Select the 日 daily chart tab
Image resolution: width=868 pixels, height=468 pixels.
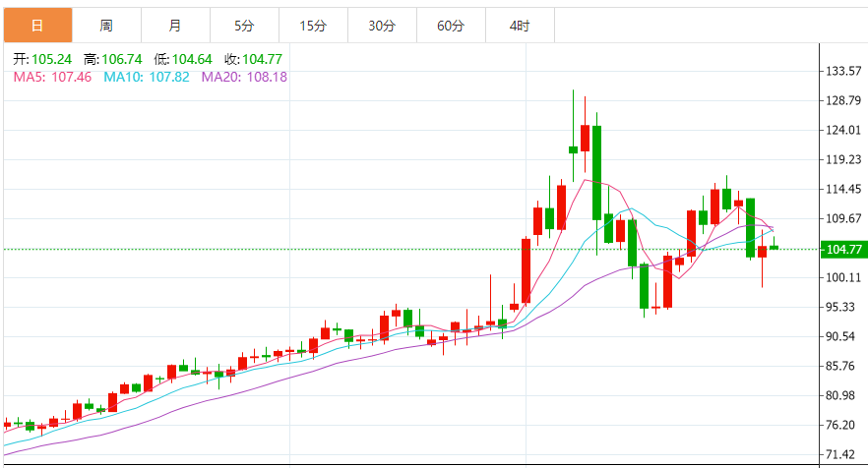tap(37, 26)
